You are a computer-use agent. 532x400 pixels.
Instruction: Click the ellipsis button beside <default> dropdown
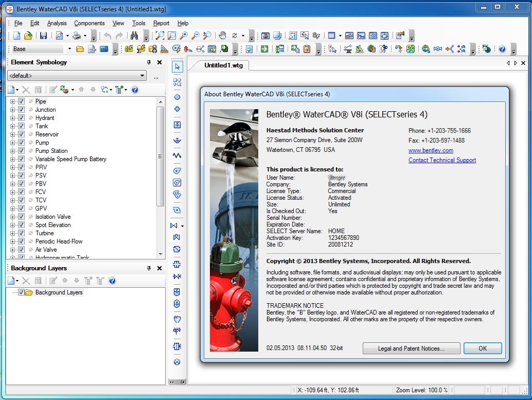pos(156,77)
